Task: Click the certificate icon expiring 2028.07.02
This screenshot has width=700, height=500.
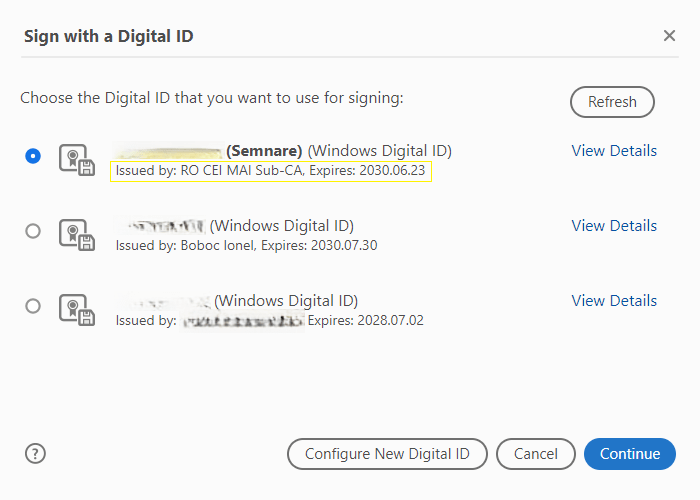Action: tap(76, 310)
